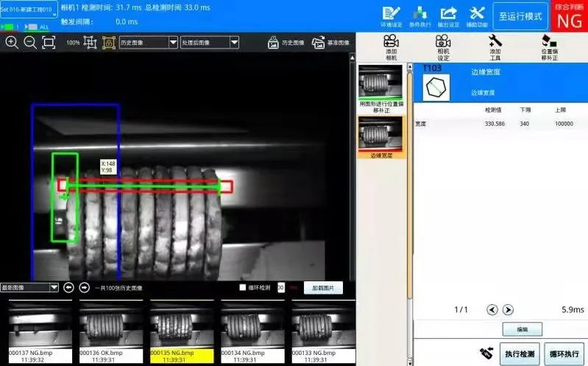The height and width of the screenshot is (366, 588).
Task: Open 环境设定 environment settings
Action: tap(391, 17)
